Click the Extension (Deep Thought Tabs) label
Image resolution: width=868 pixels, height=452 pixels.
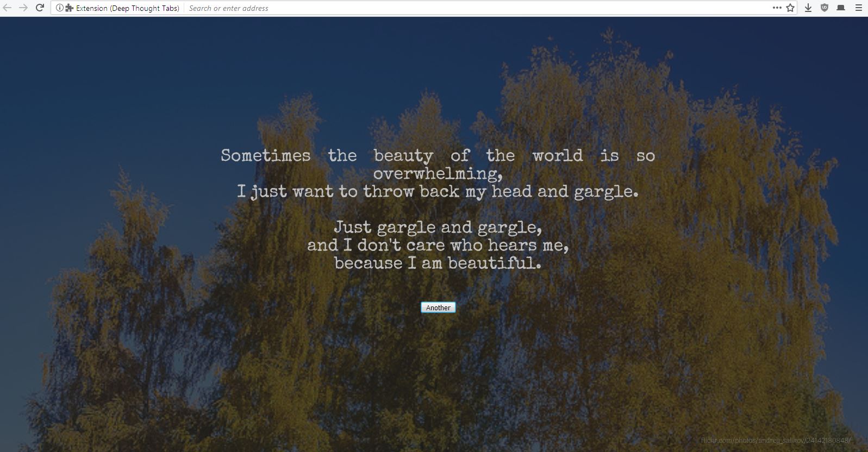127,8
